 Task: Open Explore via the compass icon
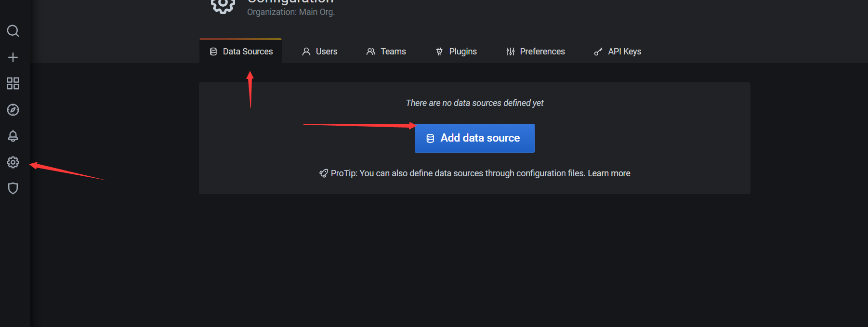point(13,110)
